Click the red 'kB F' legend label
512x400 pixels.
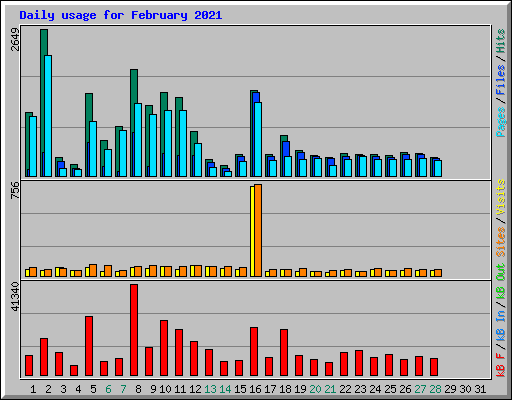click(x=500, y=364)
